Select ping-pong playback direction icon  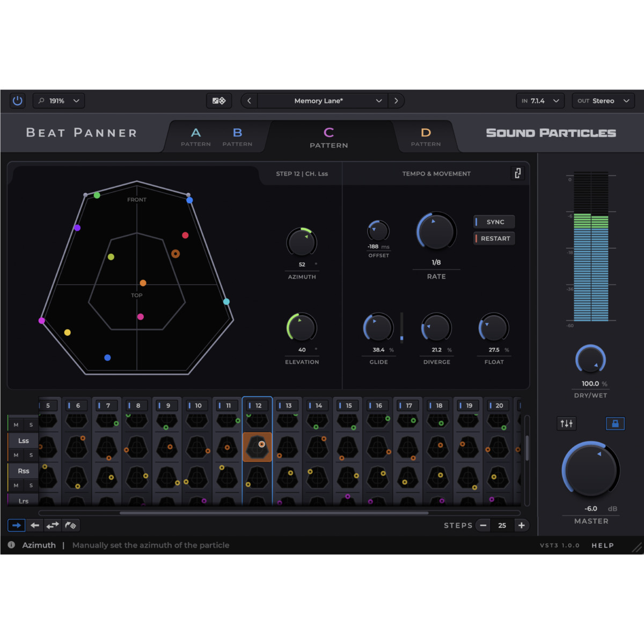point(53,525)
